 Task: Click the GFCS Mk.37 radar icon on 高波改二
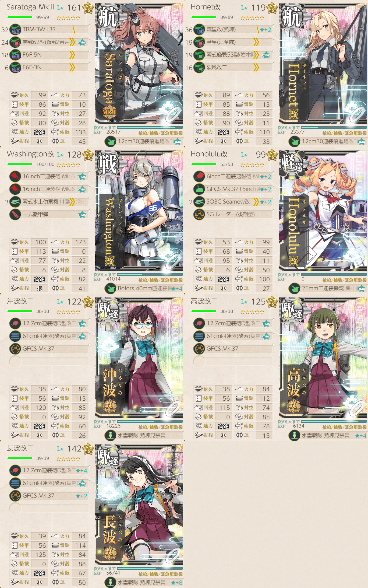point(199,349)
